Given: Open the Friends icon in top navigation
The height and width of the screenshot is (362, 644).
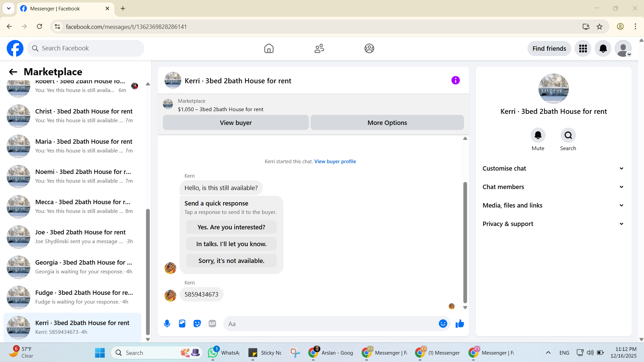Looking at the screenshot, I should coord(319,48).
